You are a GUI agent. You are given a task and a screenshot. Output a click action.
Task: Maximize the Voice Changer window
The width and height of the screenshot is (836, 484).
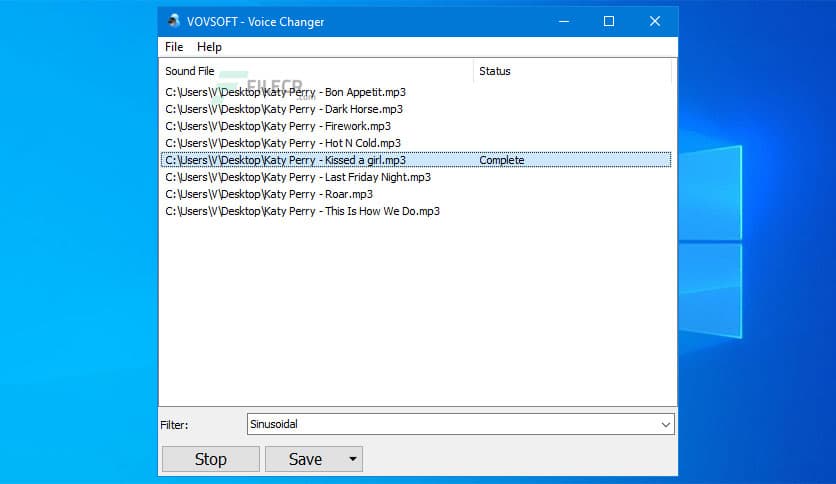[x=609, y=21]
